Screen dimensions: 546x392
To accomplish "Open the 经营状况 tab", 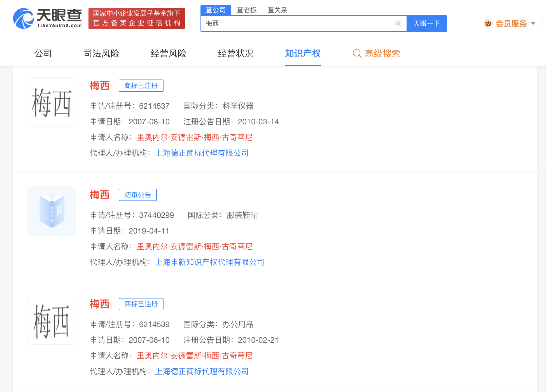I will coord(236,53).
